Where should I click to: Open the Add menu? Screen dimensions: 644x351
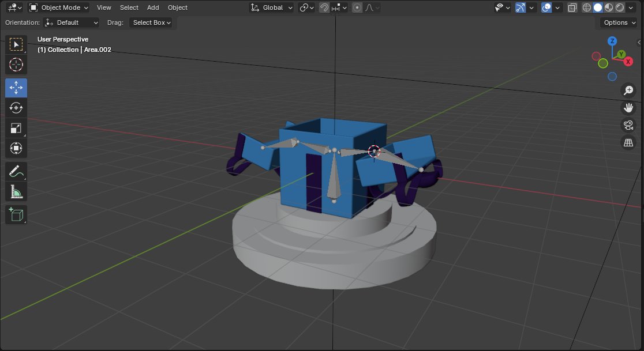click(x=153, y=7)
